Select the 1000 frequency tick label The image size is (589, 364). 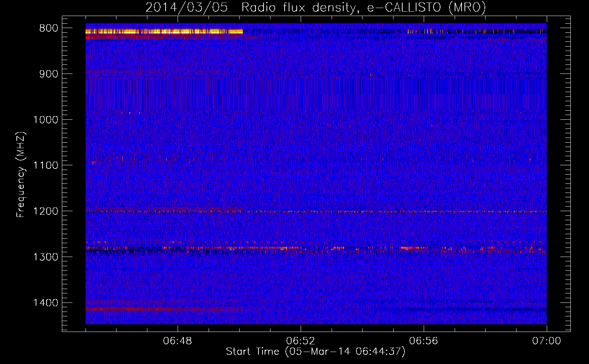pyautogui.click(x=46, y=120)
